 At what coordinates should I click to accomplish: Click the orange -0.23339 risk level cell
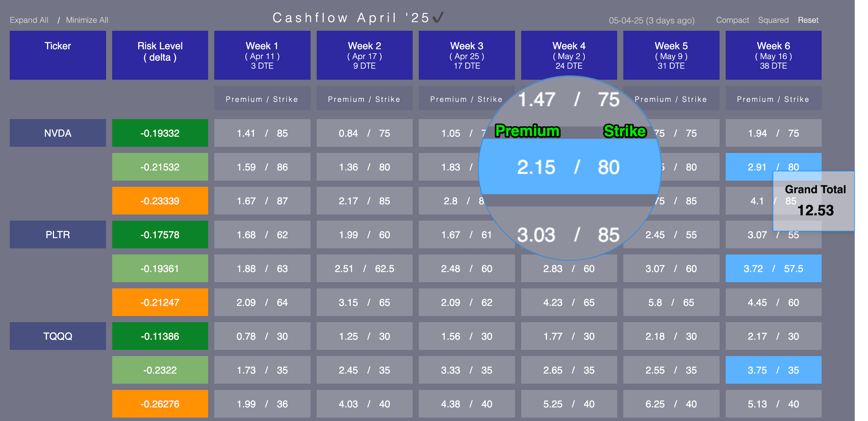point(160,201)
